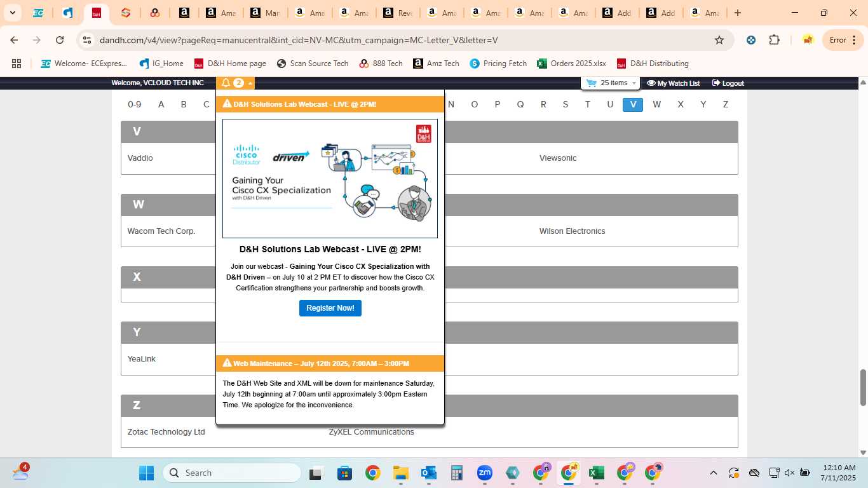Expand the 25 Items cart dropdown
This screenshot has width=868, height=488.
click(x=634, y=83)
